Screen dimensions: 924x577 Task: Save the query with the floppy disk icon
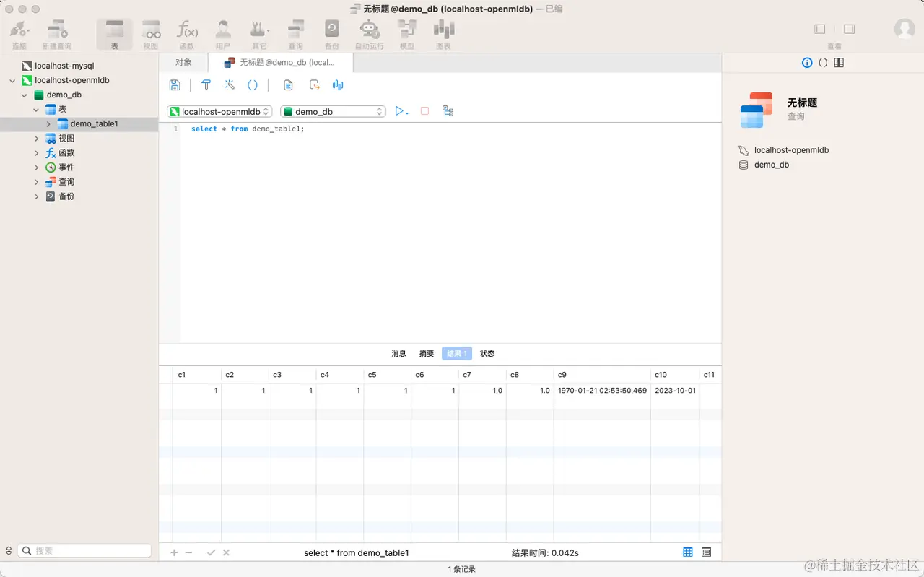(175, 85)
